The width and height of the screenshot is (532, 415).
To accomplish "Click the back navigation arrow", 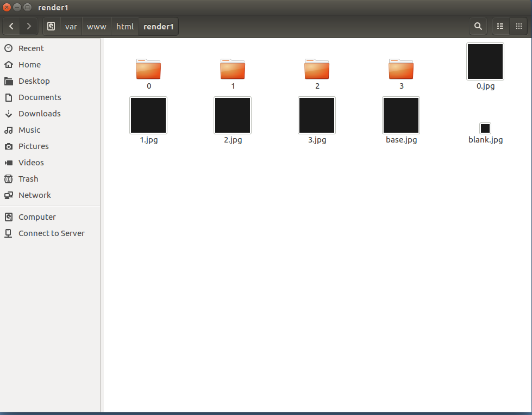I will (x=11, y=26).
